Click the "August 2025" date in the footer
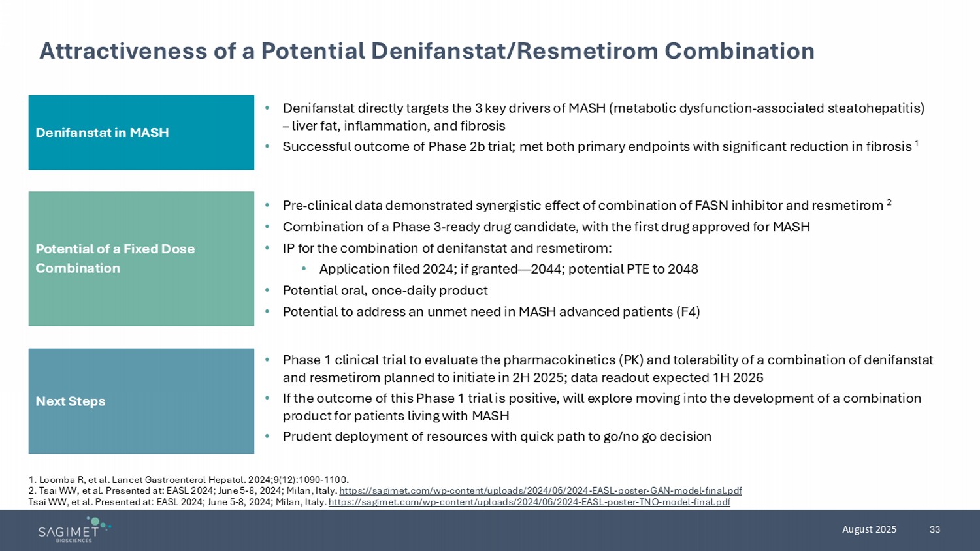 coord(869,529)
